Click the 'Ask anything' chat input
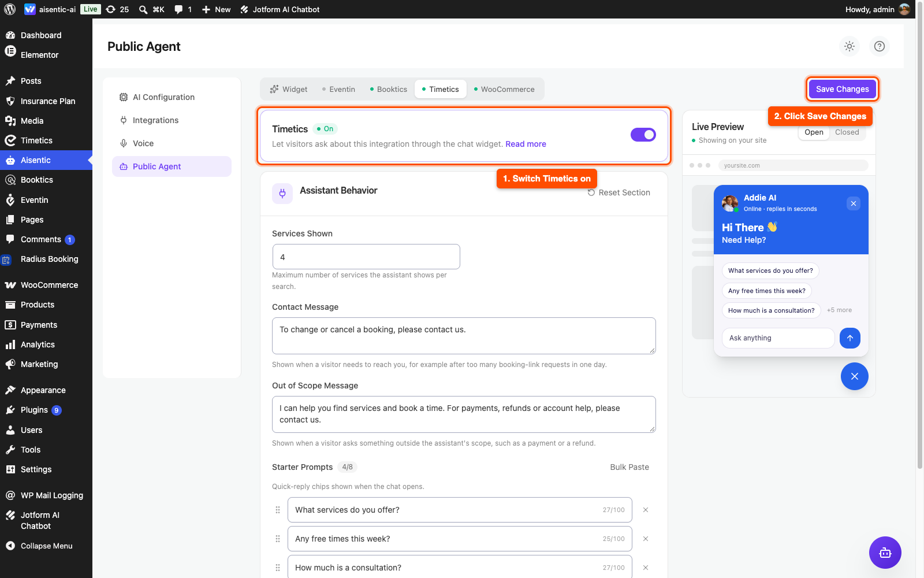 (778, 338)
